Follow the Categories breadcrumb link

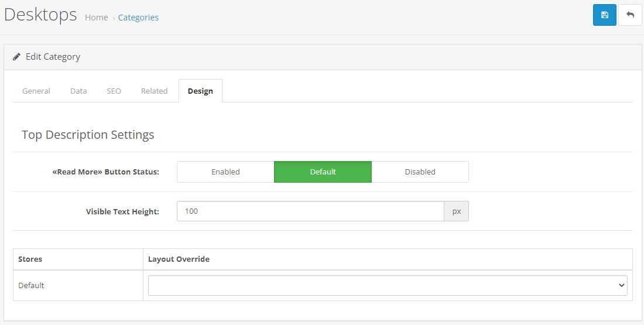pos(138,17)
